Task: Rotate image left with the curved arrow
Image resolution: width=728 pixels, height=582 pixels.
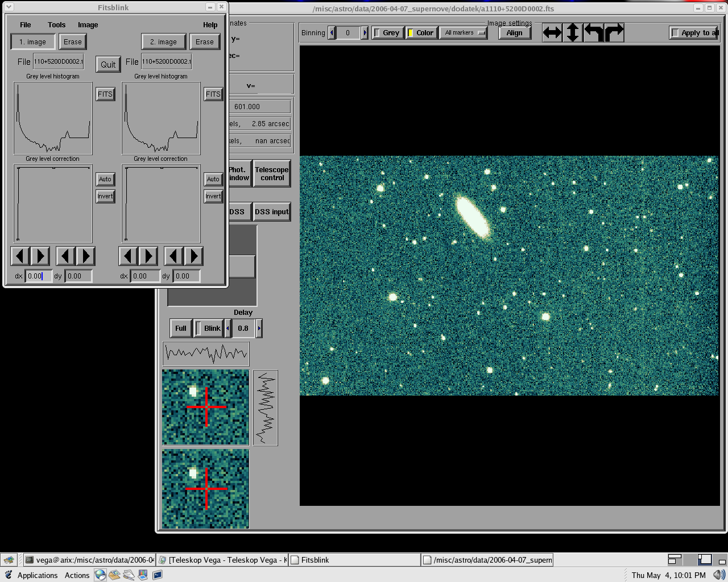Action: 593,32
